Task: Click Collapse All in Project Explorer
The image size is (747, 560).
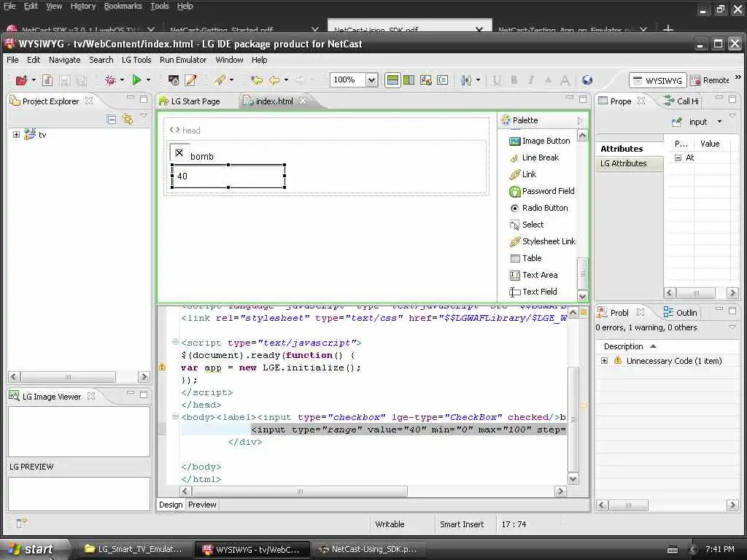Action: pyautogui.click(x=112, y=120)
